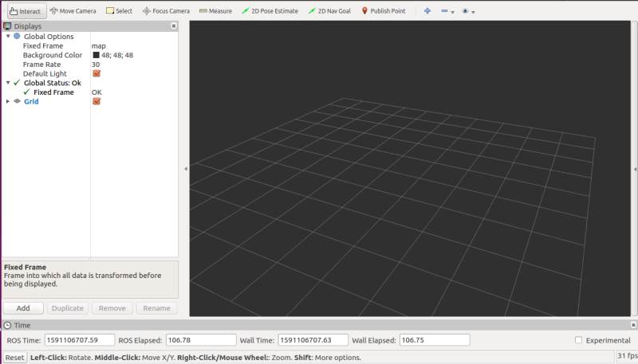
Task: Click the Time panel clock icon
Action: point(7,326)
